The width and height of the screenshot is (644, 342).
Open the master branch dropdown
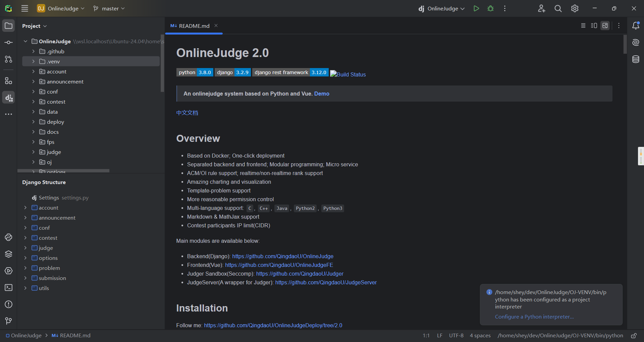click(x=109, y=8)
